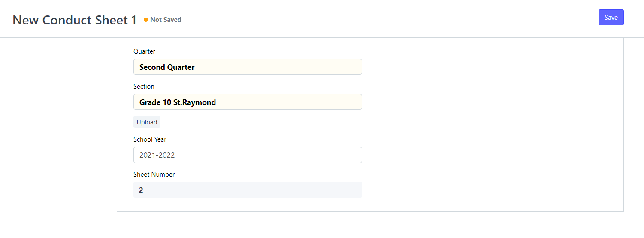This screenshot has width=644, height=238.
Task: Click the Section field label
Action: coord(144,87)
